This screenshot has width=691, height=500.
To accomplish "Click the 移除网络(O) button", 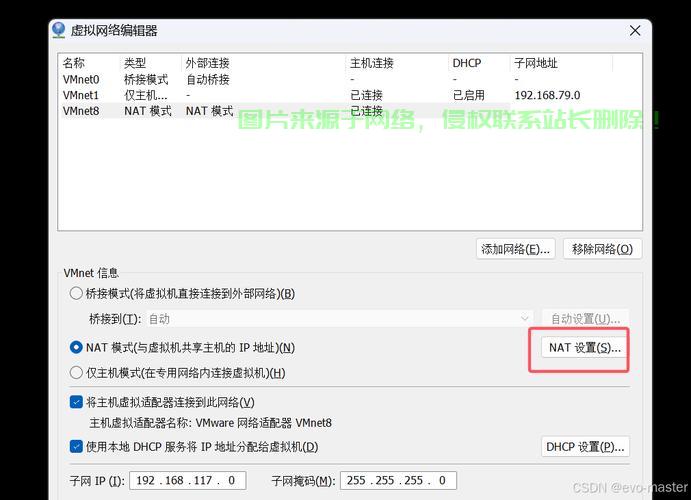I will click(x=602, y=249).
